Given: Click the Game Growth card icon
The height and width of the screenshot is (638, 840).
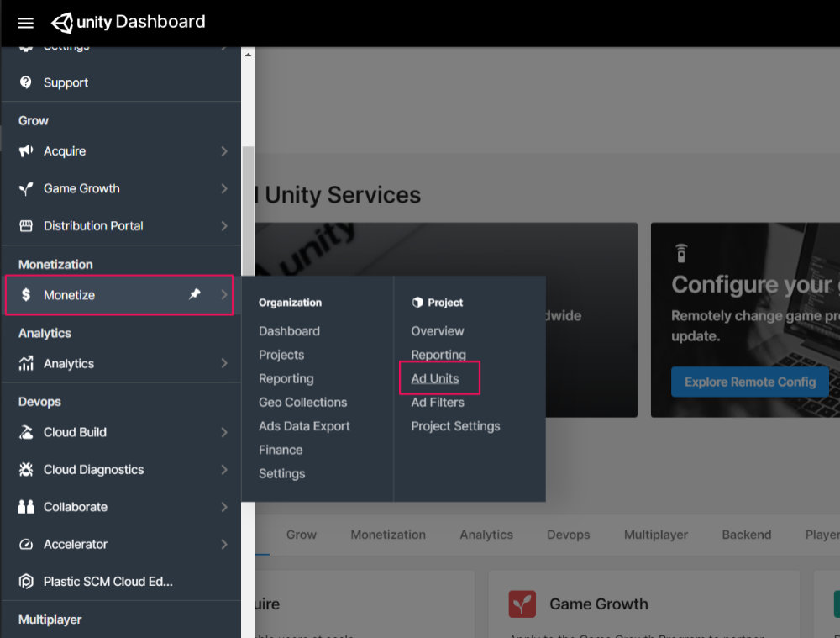Looking at the screenshot, I should 522,604.
